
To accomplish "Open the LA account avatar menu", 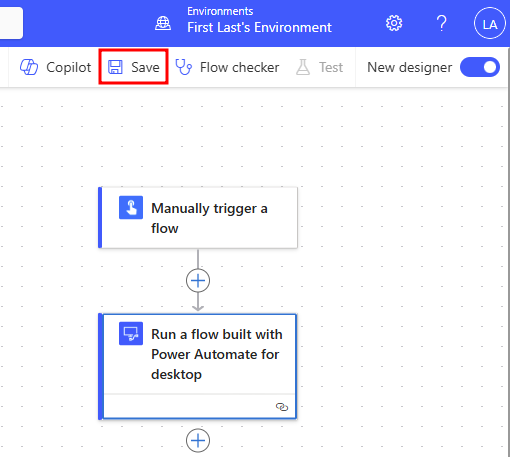I will 490,24.
